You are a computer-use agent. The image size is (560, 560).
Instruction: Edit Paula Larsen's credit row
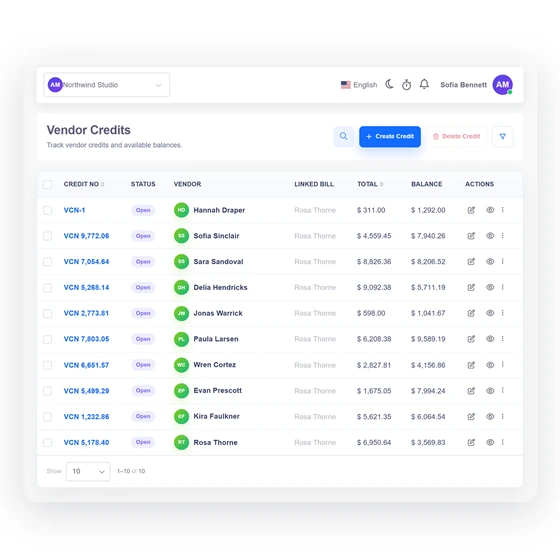471,339
